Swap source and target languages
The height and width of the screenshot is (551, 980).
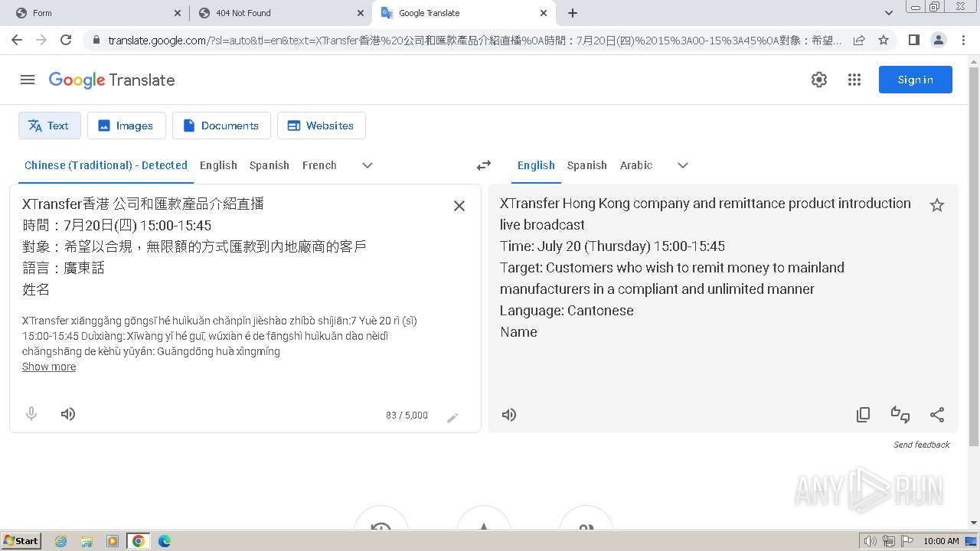coord(484,165)
